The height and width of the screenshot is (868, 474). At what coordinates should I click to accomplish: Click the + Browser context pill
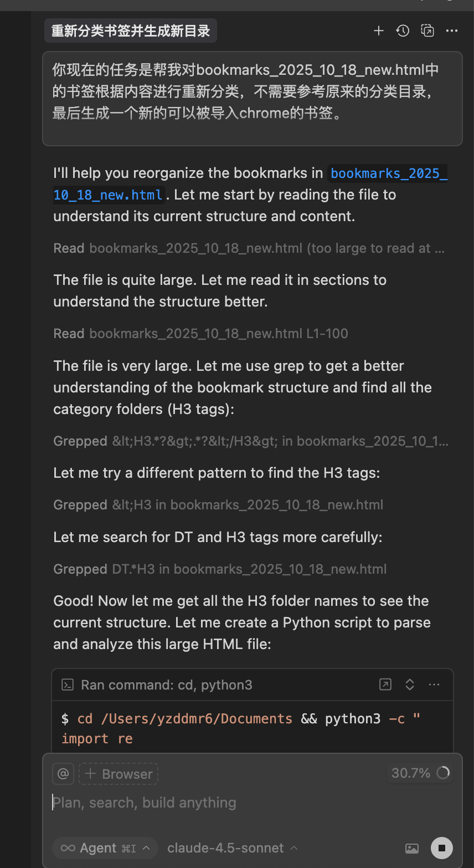pyautogui.click(x=118, y=774)
